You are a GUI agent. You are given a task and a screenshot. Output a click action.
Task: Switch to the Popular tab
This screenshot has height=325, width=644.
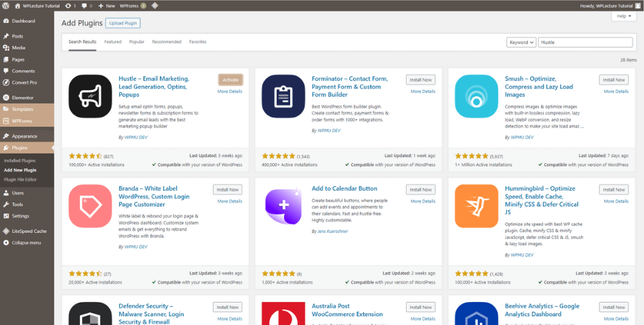[137, 42]
